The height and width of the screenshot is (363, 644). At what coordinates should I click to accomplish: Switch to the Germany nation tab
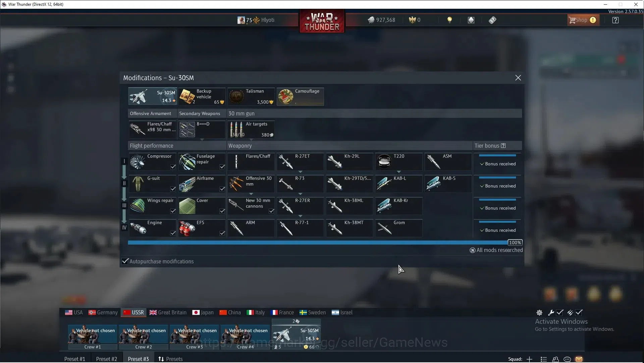[103, 312]
